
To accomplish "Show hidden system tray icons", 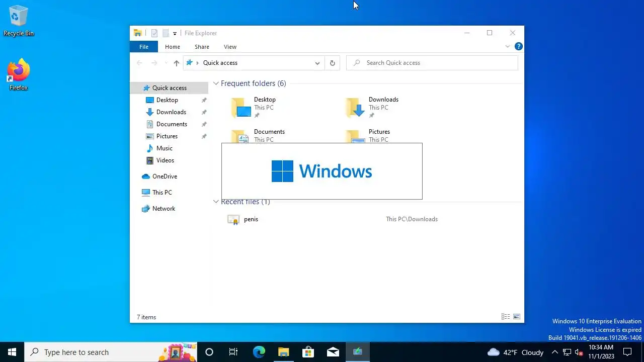I will (x=554, y=352).
